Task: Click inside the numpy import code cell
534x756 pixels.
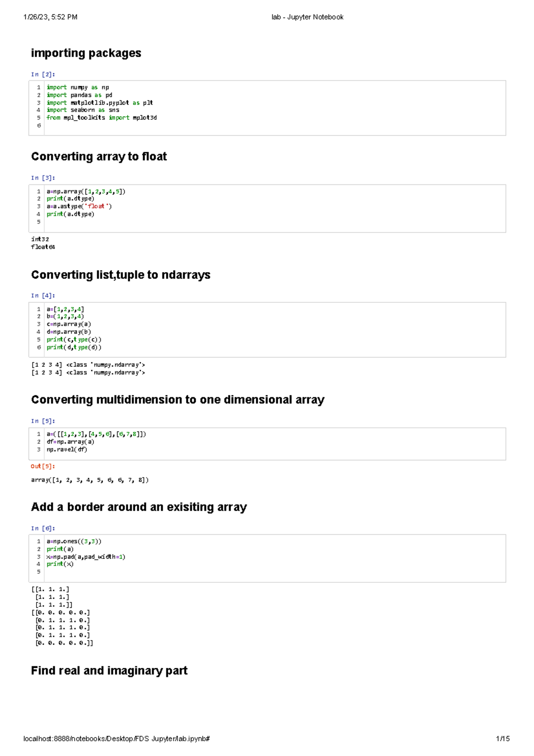Action: tap(267, 107)
